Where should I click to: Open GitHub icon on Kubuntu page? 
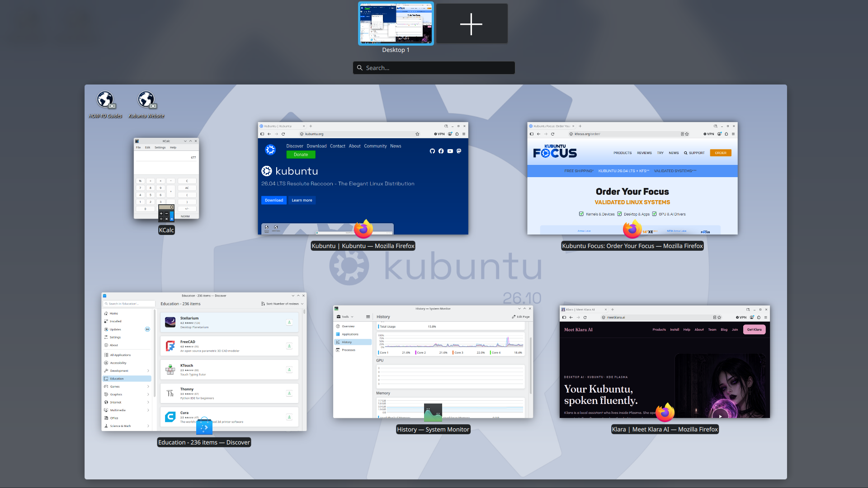(432, 151)
